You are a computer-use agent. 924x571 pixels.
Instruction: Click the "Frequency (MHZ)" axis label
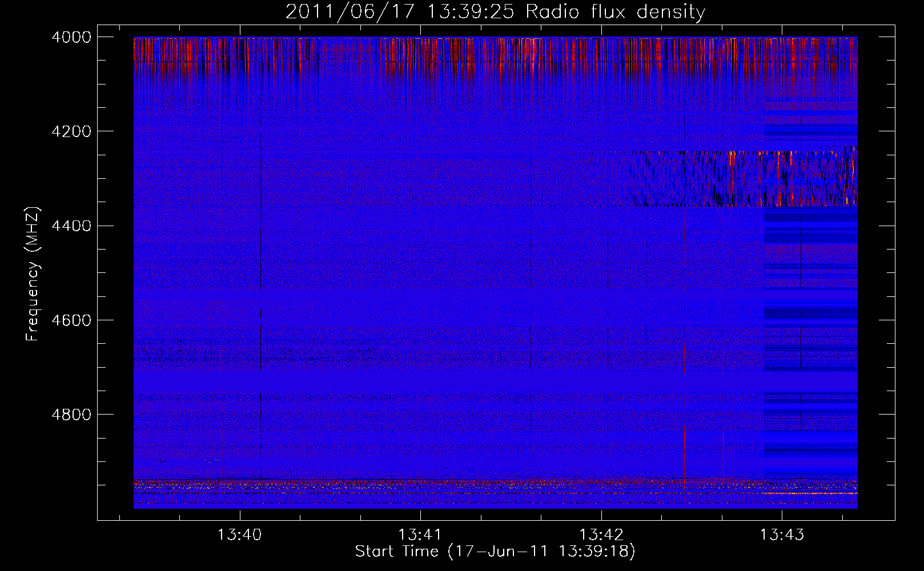tap(33, 274)
